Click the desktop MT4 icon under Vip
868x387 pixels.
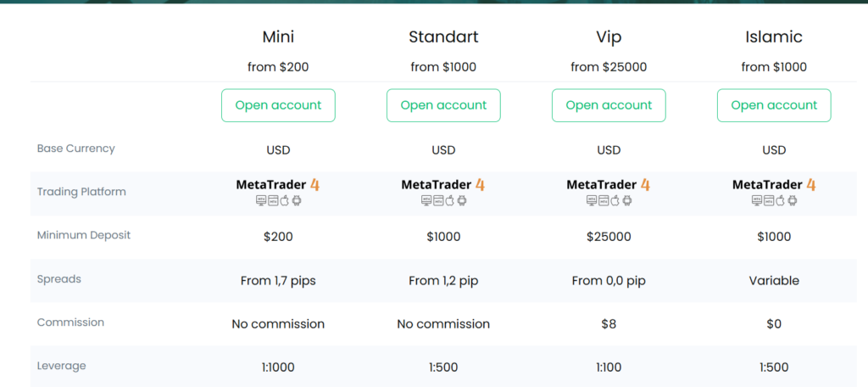592,201
